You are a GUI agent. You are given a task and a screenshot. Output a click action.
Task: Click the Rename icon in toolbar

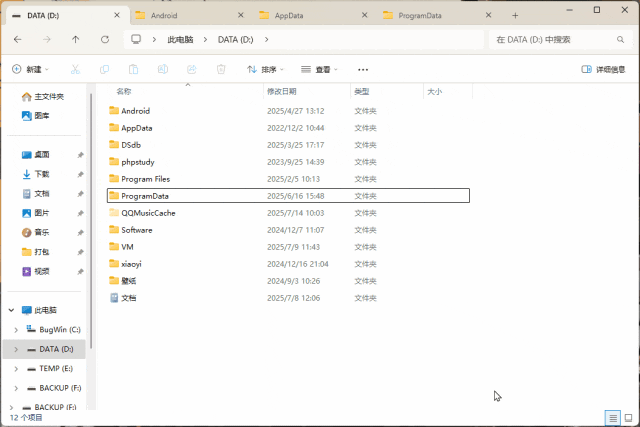pos(163,69)
